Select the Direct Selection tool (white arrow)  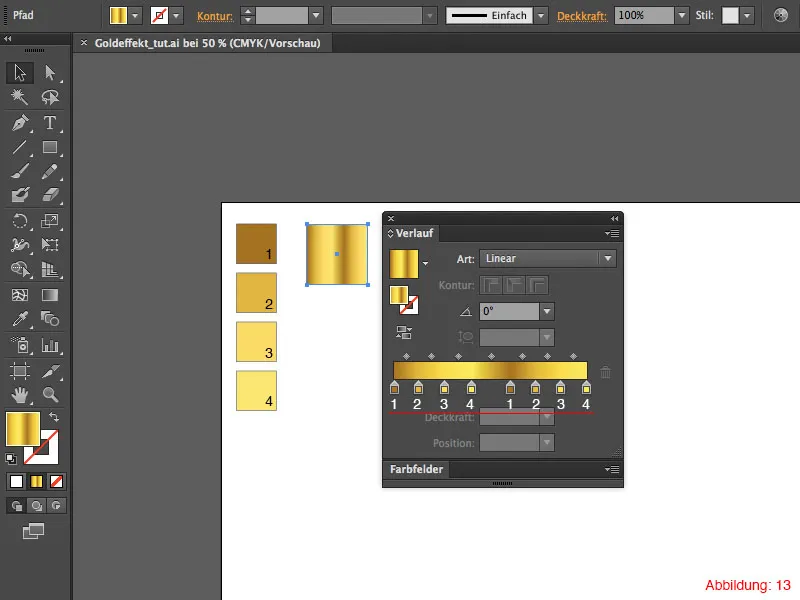(x=50, y=72)
